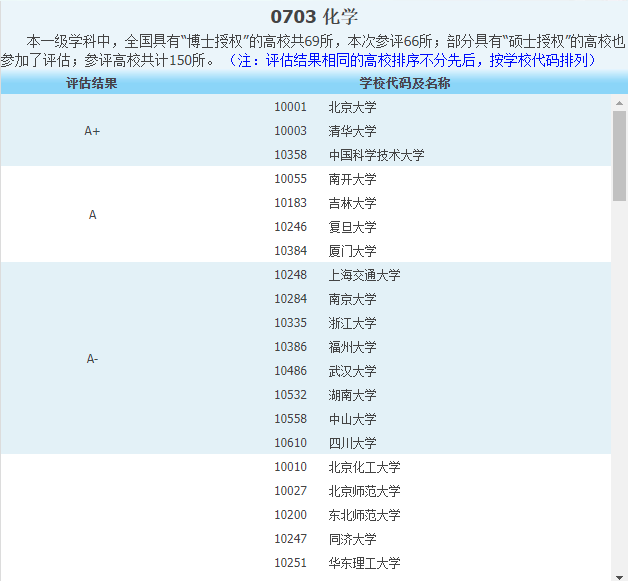Screen dimensions: 628x581
Task: Click 厦门大学 in the list
Action: [x=352, y=251]
